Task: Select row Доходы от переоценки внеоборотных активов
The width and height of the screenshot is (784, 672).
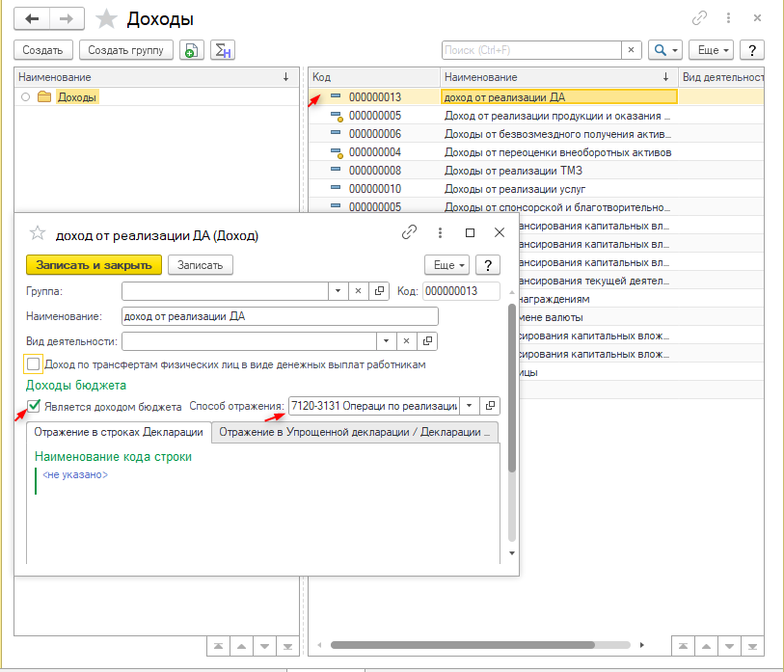Action: tap(536, 152)
